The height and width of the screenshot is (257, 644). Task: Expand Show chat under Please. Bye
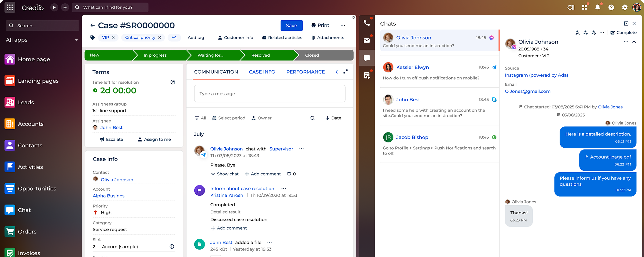pyautogui.click(x=225, y=174)
